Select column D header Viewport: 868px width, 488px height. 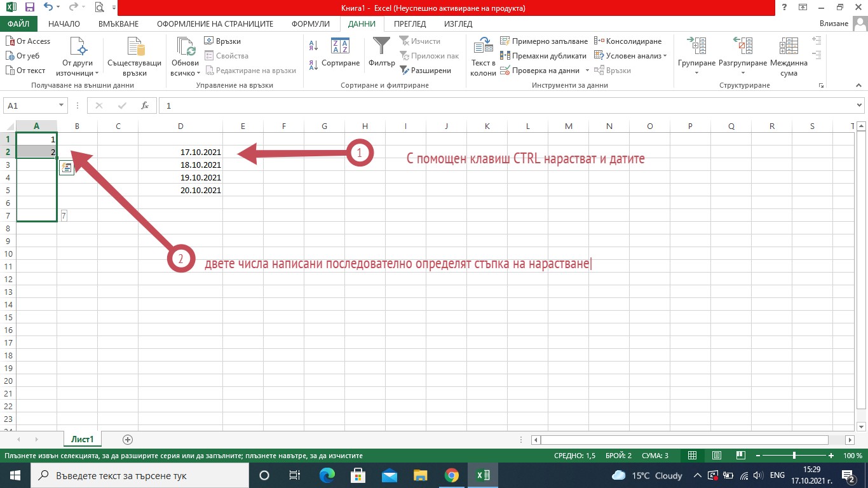coord(180,126)
